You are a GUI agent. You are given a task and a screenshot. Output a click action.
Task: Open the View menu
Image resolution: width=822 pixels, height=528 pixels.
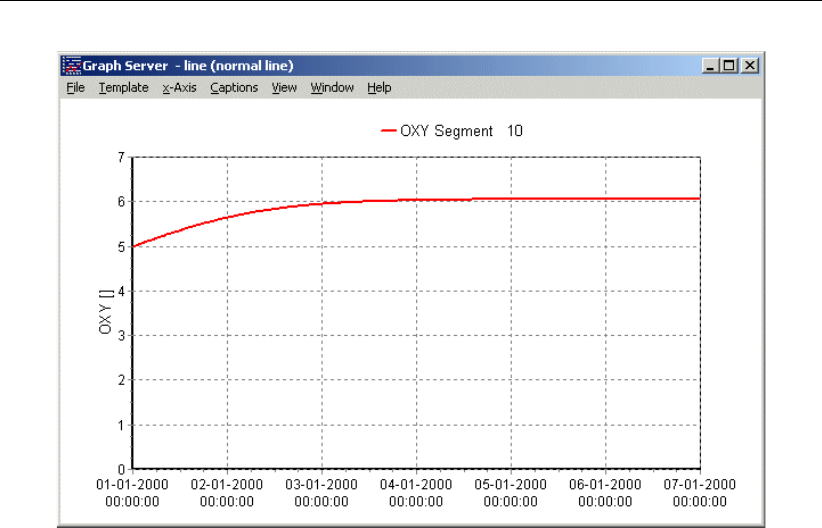tap(284, 88)
